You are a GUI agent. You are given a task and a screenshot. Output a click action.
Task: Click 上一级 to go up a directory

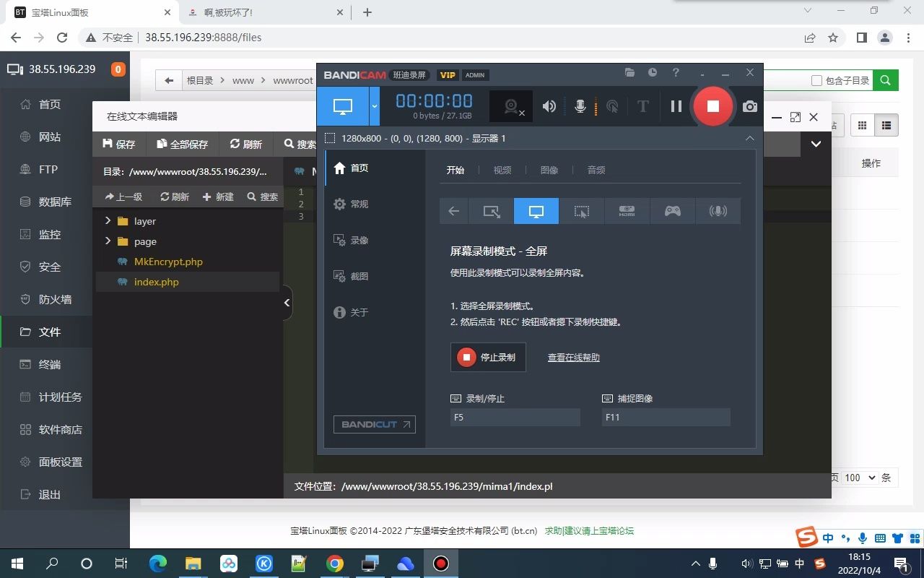tap(123, 197)
